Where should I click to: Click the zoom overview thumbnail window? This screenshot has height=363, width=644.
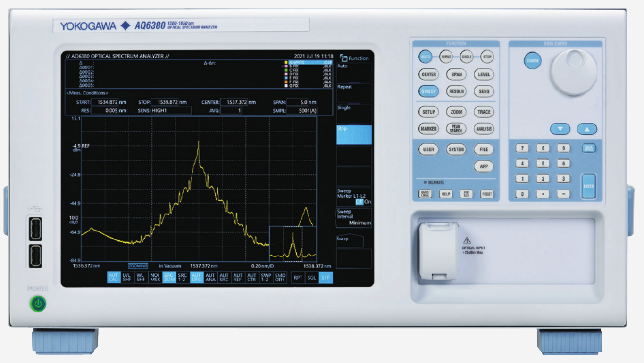(293, 244)
